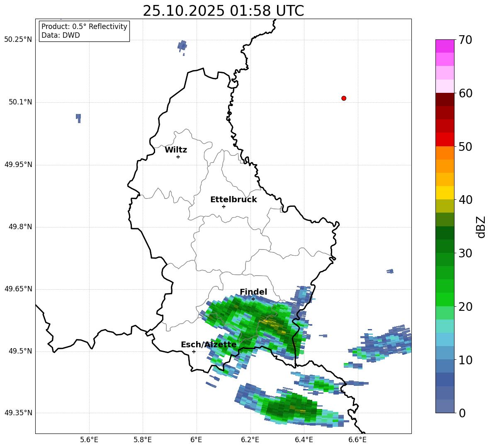
Task: Pick the magenta swatch at colorbar top
Action: (445, 46)
